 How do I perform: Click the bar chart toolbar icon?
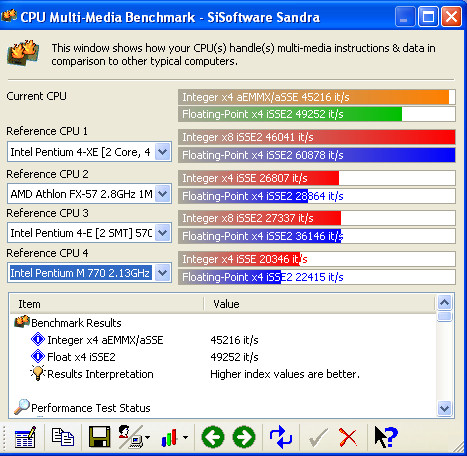click(169, 437)
